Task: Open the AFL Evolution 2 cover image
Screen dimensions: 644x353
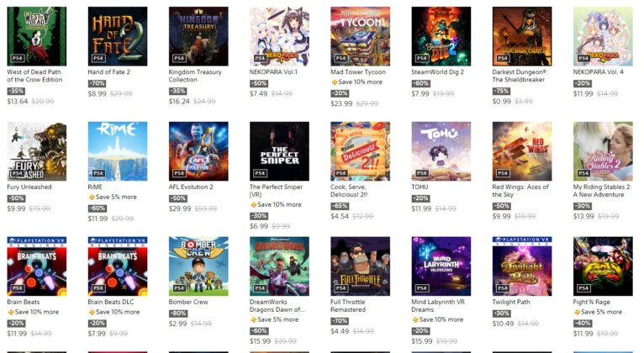Action: coord(198,151)
